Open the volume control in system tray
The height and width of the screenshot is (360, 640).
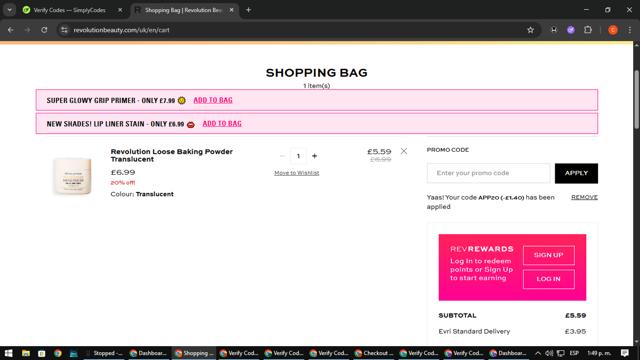coord(549,353)
